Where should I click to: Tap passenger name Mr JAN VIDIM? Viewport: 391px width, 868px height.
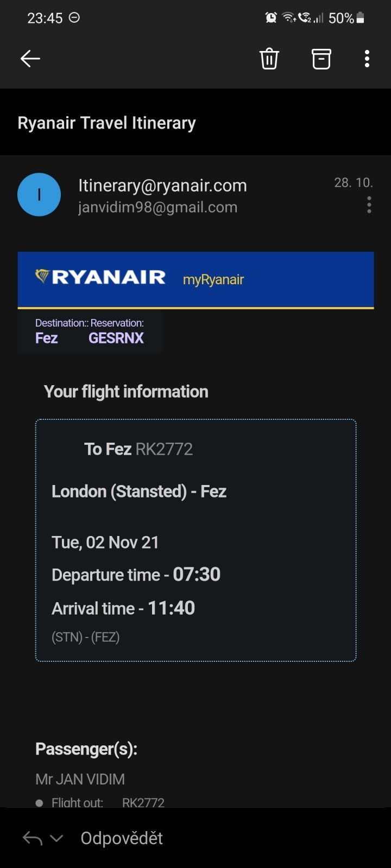click(80, 779)
